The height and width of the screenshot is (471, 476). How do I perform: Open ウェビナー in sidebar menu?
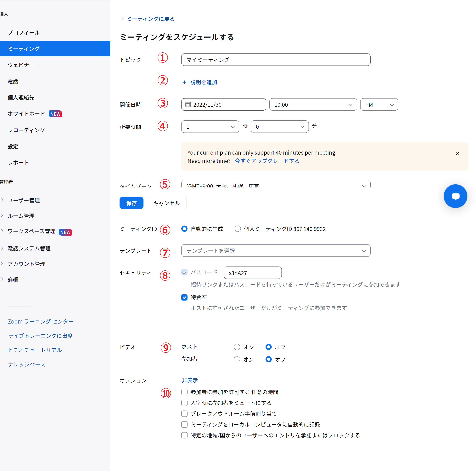(x=21, y=65)
